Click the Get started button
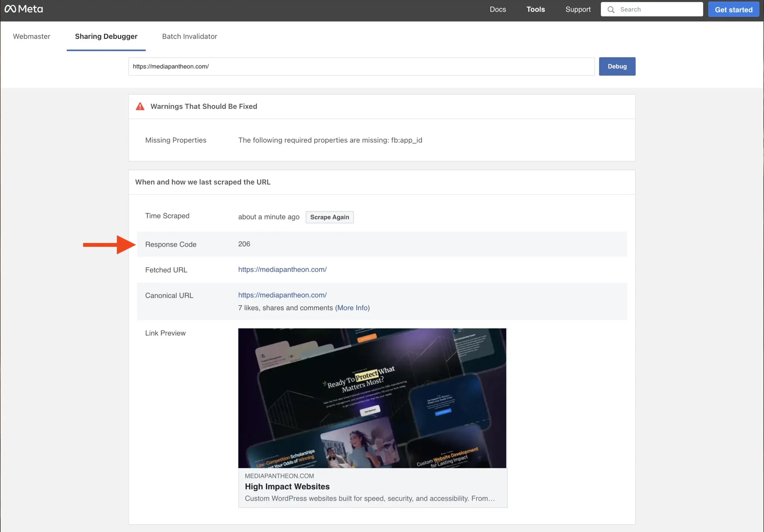The width and height of the screenshot is (764, 532). tap(733, 10)
